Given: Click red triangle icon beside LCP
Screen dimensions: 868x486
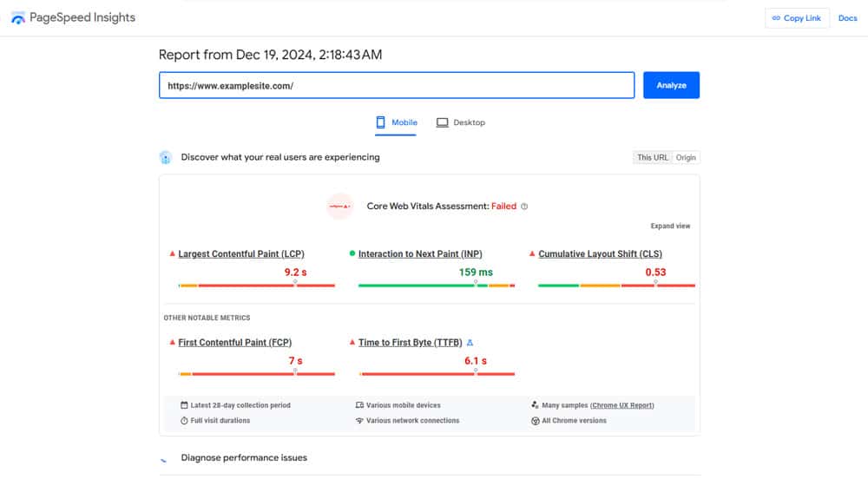Looking at the screenshot, I should 172,254.
